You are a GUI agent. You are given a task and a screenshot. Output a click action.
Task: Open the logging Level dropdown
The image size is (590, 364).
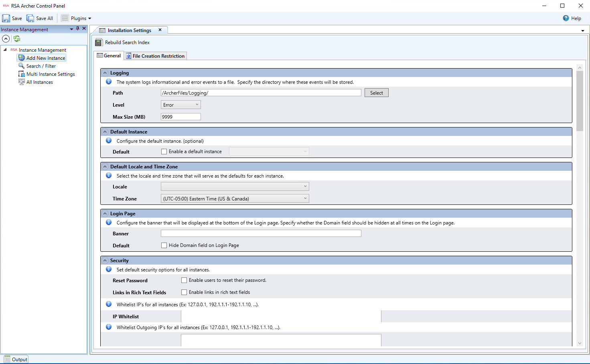[x=181, y=105]
